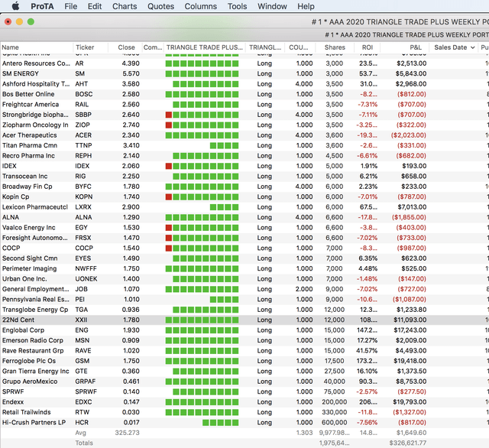Click the Broadway Fin Cp name

28,187
